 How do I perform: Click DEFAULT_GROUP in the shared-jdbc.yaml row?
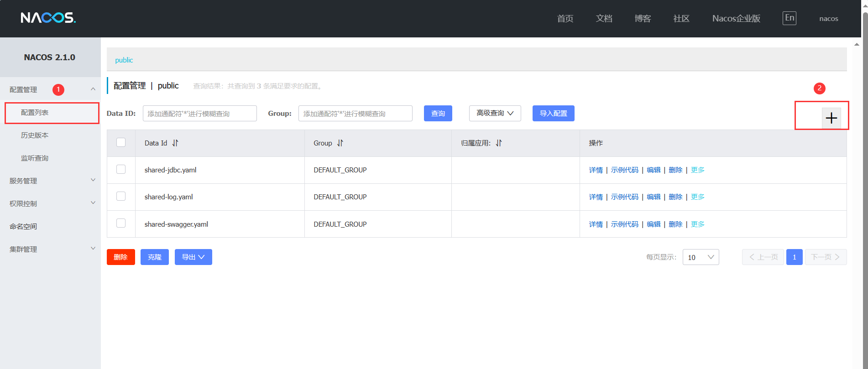click(x=340, y=170)
